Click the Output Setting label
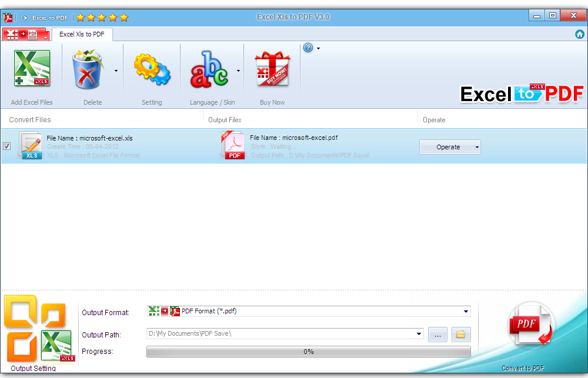 pyautogui.click(x=34, y=368)
